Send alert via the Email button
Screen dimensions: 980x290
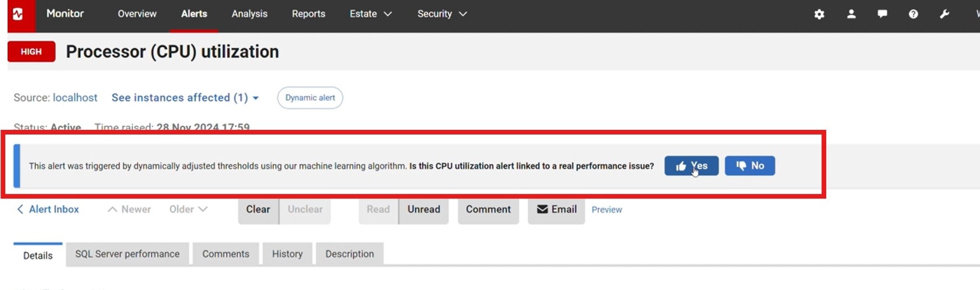pyautogui.click(x=556, y=210)
